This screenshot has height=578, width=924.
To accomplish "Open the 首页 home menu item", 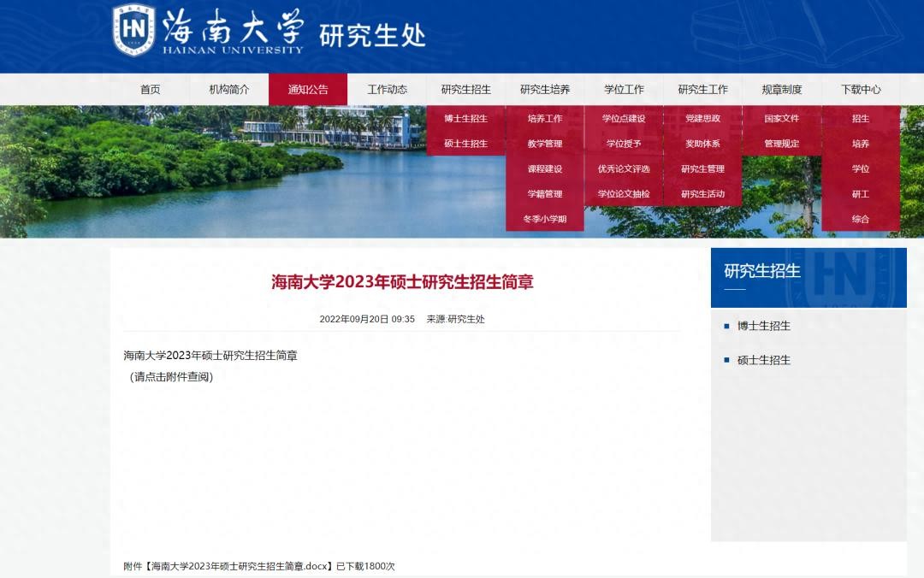I will 151,90.
